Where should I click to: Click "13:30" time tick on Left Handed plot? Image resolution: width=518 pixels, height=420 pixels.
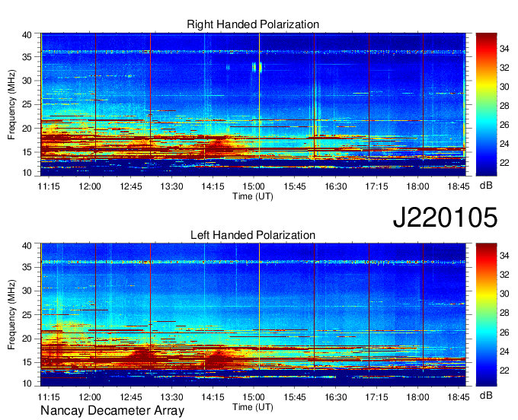(172, 397)
